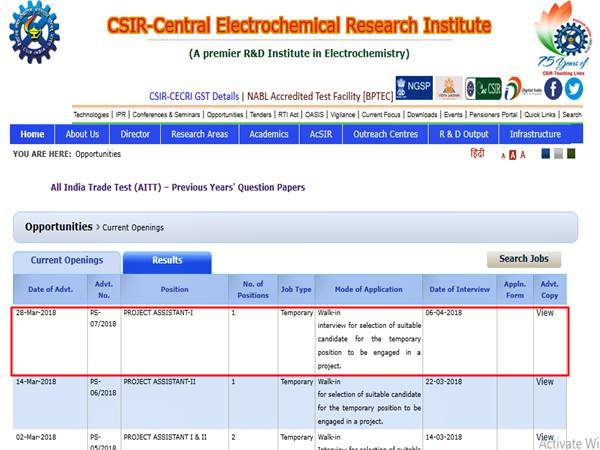Open the Opportunities top link
The height and width of the screenshot is (450, 600).
click(x=225, y=115)
